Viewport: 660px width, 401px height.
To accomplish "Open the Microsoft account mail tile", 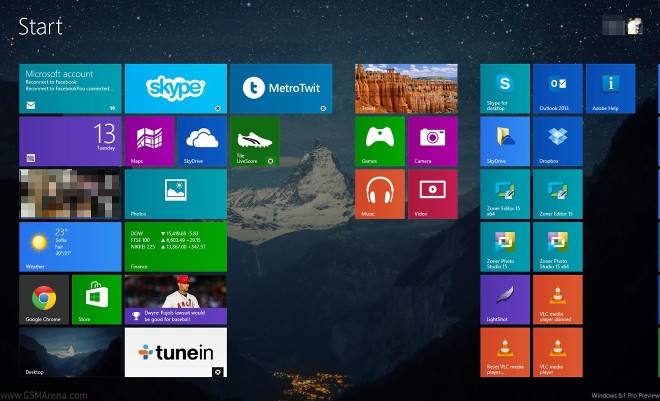I will tap(70, 89).
